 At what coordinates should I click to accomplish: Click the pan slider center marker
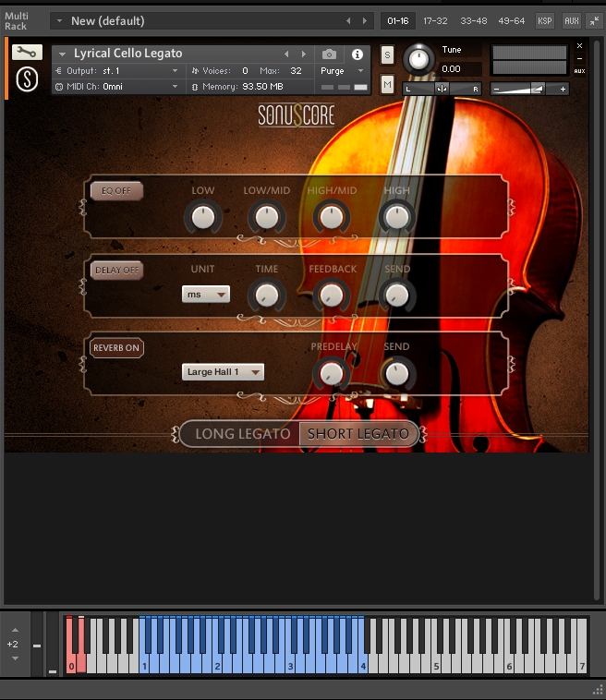(x=442, y=89)
